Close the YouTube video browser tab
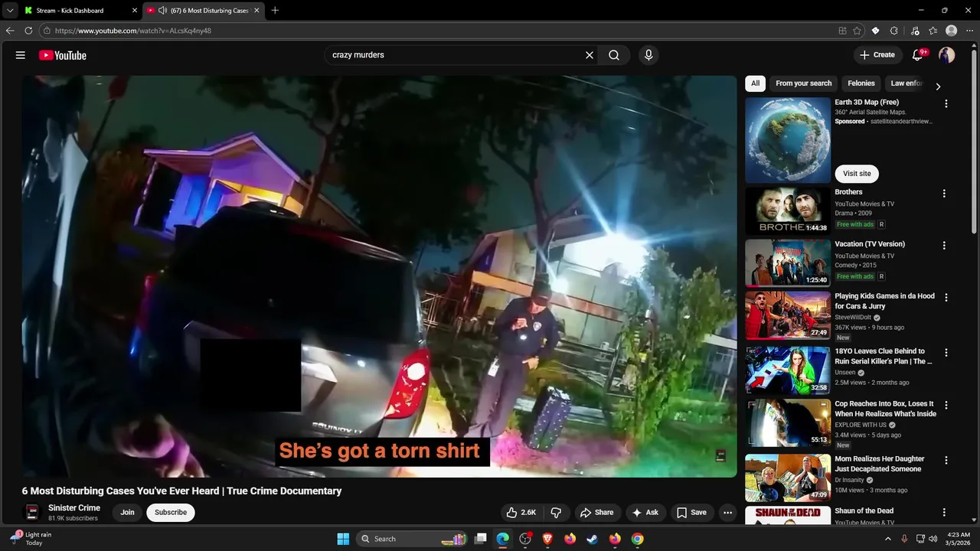 256,11
